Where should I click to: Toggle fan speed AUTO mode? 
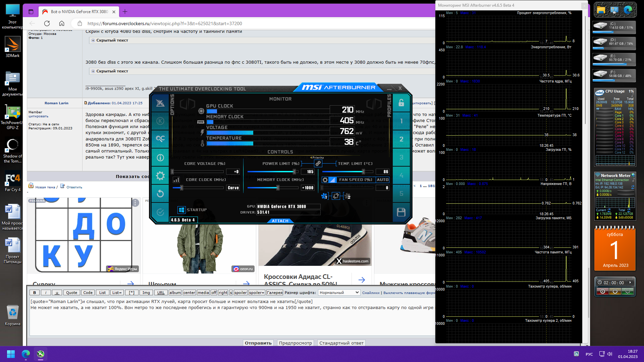point(382,180)
